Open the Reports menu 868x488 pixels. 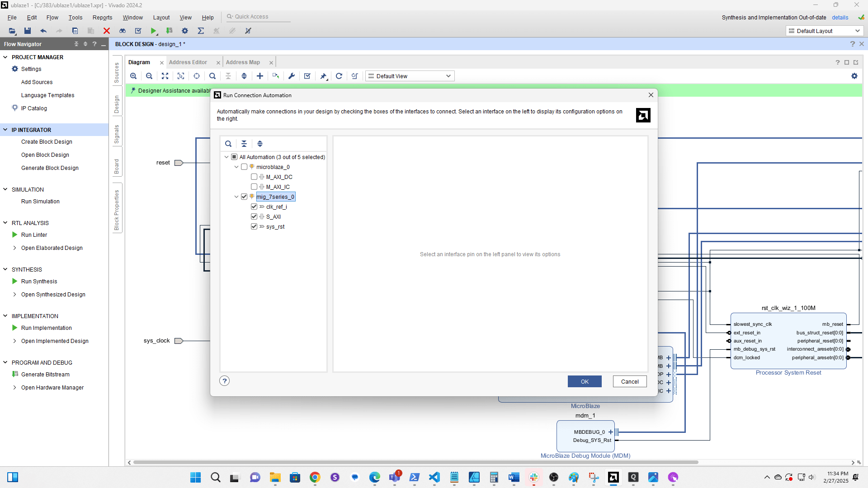point(102,18)
